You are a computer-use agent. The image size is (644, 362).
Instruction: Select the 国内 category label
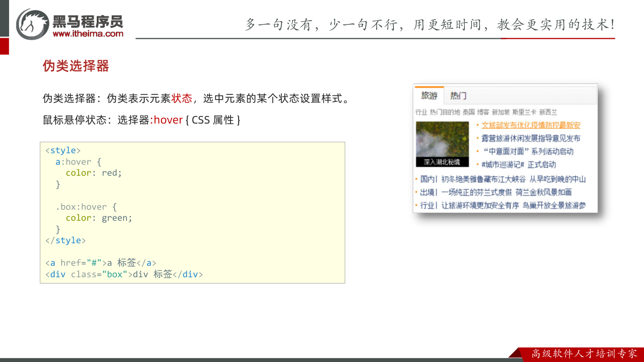(427, 179)
